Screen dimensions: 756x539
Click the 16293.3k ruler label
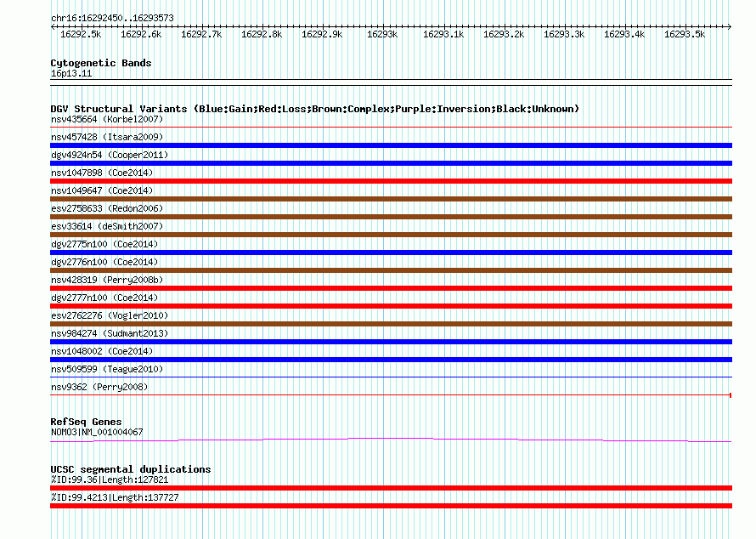pyautogui.click(x=564, y=34)
